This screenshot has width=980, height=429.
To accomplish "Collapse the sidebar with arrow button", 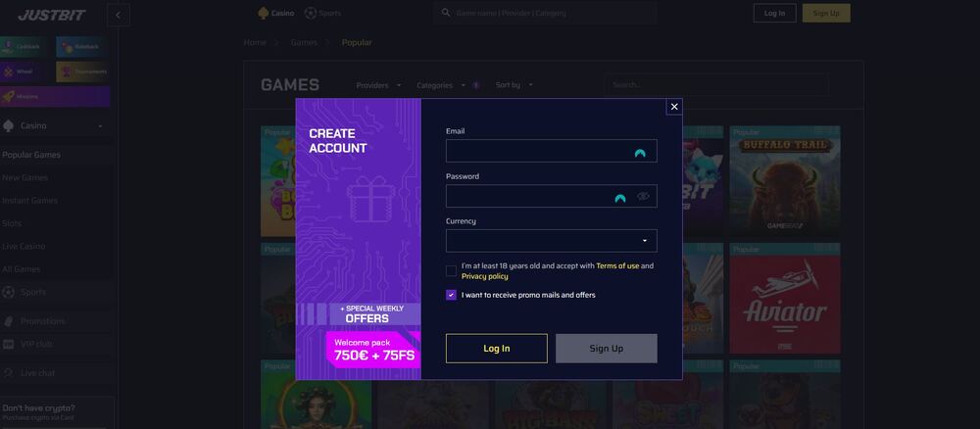I will (x=119, y=15).
